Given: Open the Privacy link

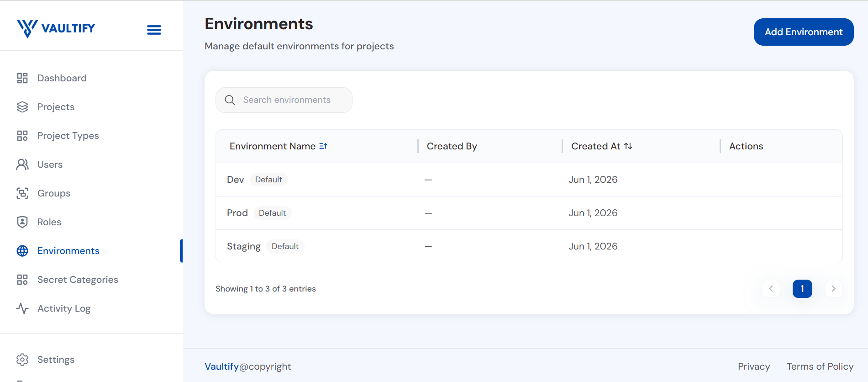Looking at the screenshot, I should tap(754, 366).
